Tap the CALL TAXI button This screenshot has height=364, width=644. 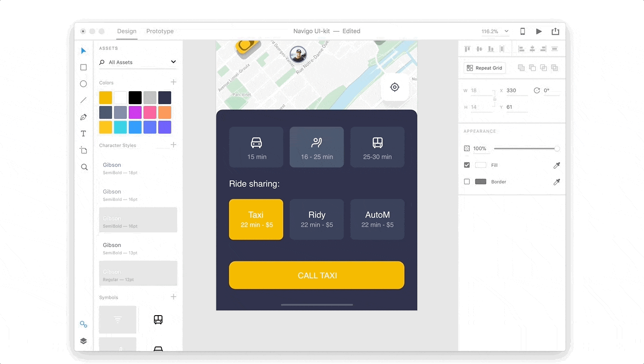[316, 275]
